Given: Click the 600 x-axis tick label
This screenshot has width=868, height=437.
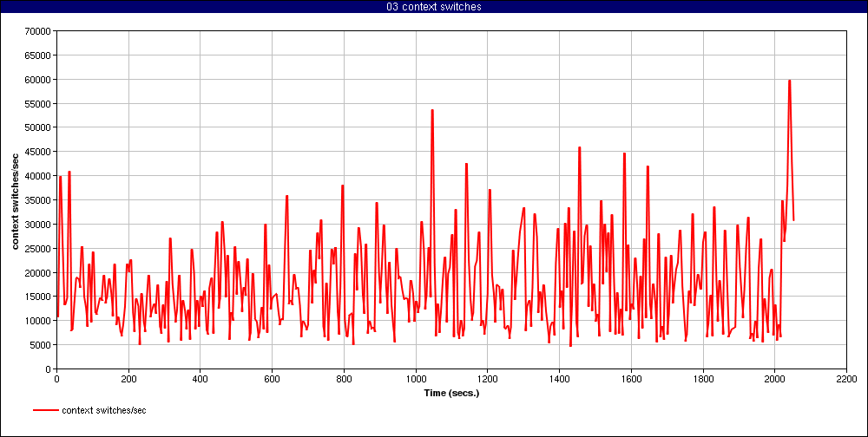Looking at the screenshot, I should point(273,379).
